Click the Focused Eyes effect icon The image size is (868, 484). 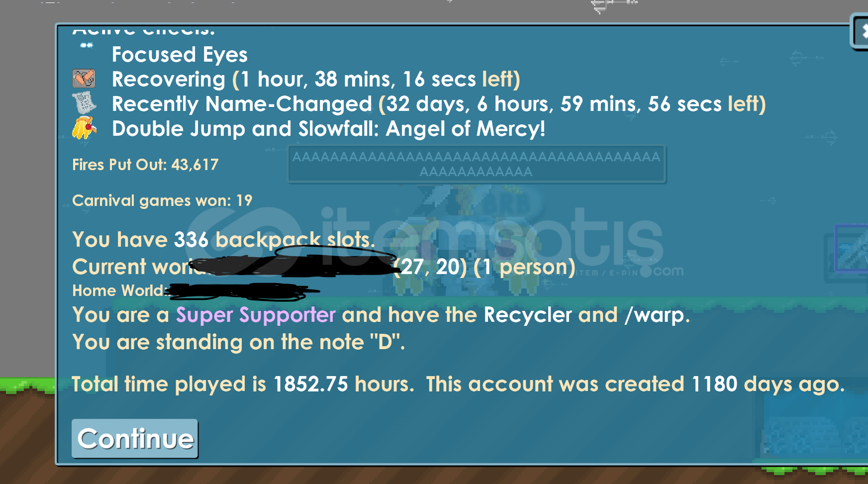click(x=87, y=45)
